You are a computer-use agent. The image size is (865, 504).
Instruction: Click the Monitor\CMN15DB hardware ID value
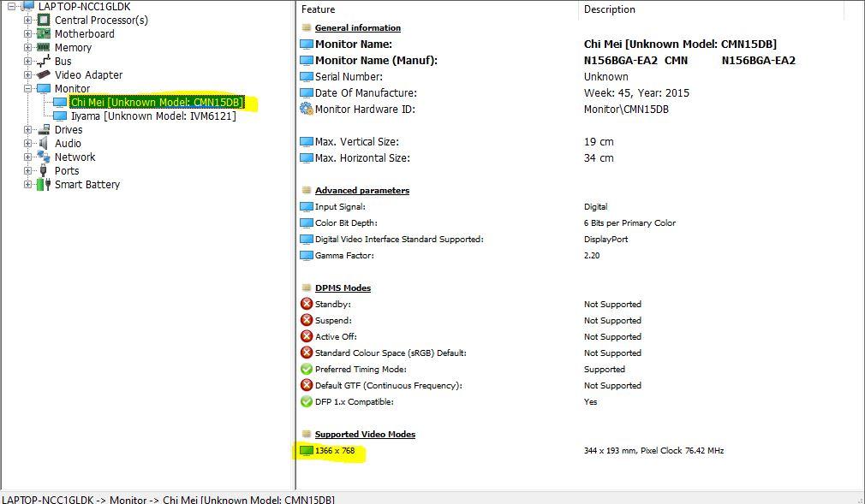[626, 110]
